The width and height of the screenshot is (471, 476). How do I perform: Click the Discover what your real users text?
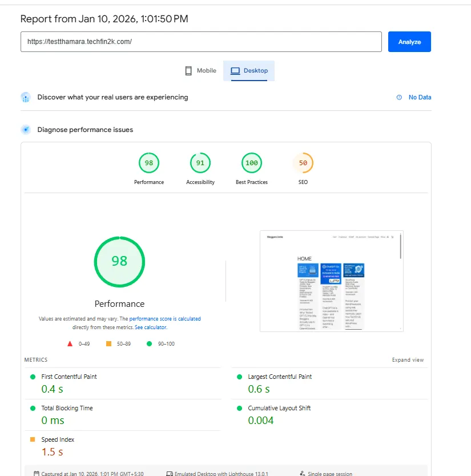click(x=112, y=97)
